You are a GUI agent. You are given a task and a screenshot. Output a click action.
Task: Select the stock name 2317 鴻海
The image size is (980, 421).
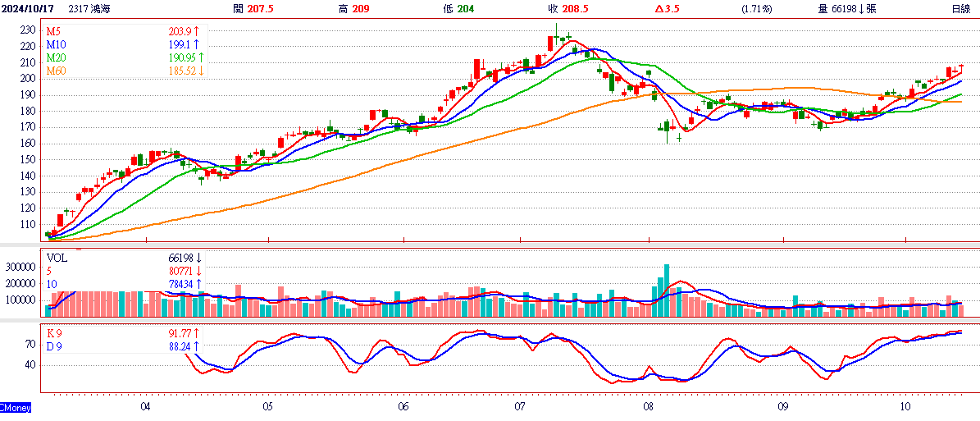tap(89, 9)
